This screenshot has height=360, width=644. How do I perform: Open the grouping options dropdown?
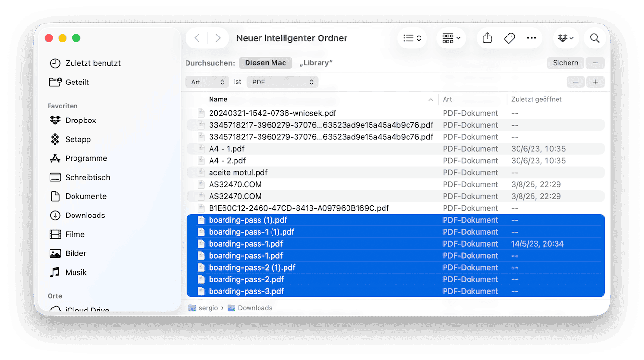[x=451, y=38]
